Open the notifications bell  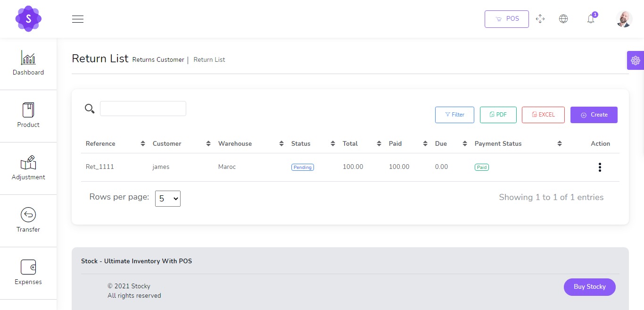[591, 19]
